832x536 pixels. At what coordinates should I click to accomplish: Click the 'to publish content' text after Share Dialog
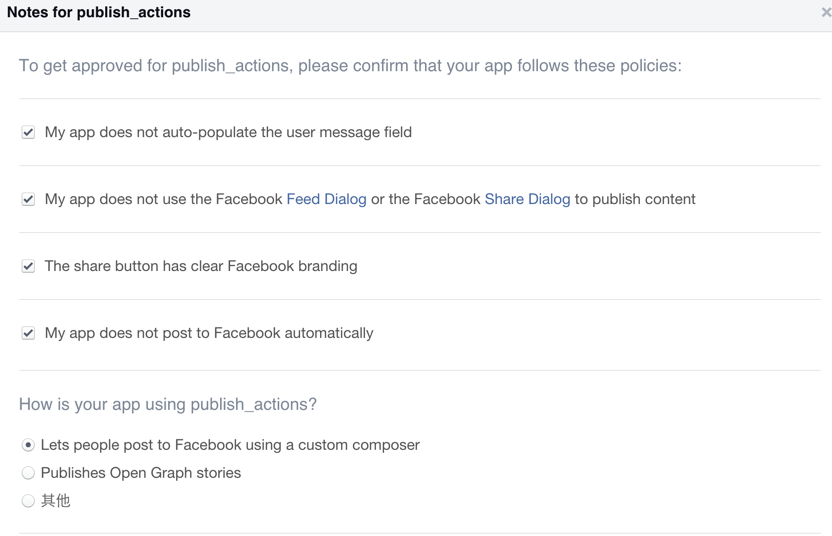coord(635,199)
